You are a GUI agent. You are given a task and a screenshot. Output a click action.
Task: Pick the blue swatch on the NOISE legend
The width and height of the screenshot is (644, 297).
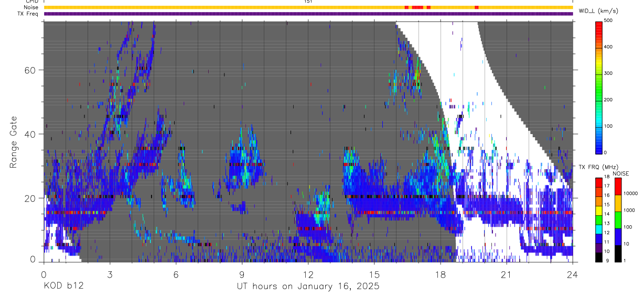click(x=618, y=237)
